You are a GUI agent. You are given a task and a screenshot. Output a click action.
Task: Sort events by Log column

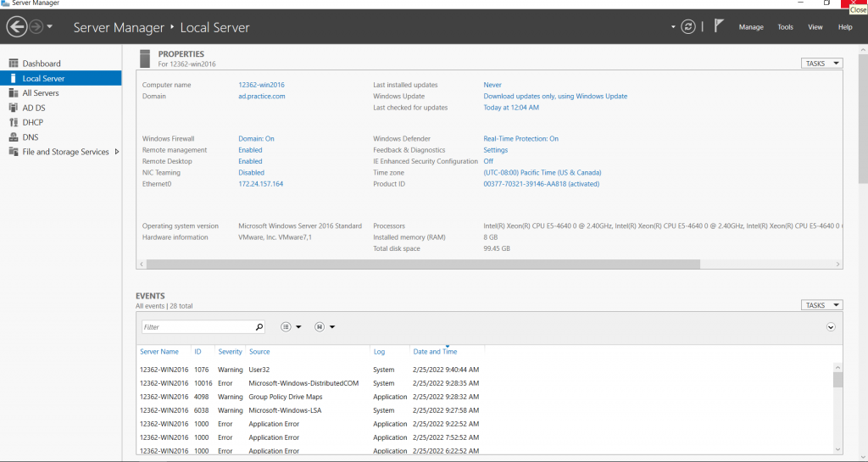click(x=379, y=352)
